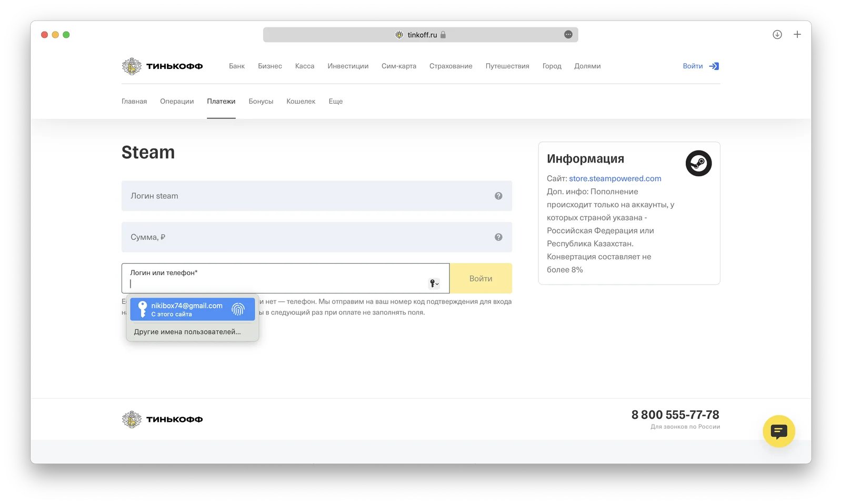Focus the Логин или телефон input field
The image size is (842, 504).
pos(286,278)
